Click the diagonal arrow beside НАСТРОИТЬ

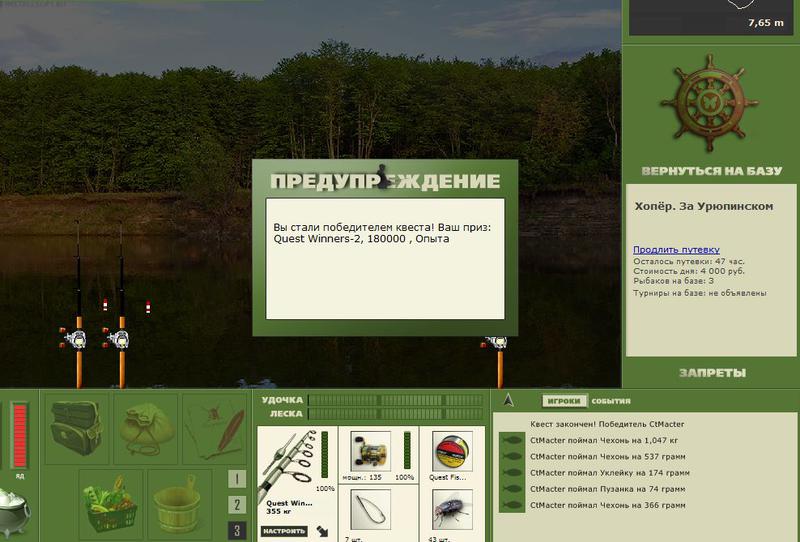(322, 531)
